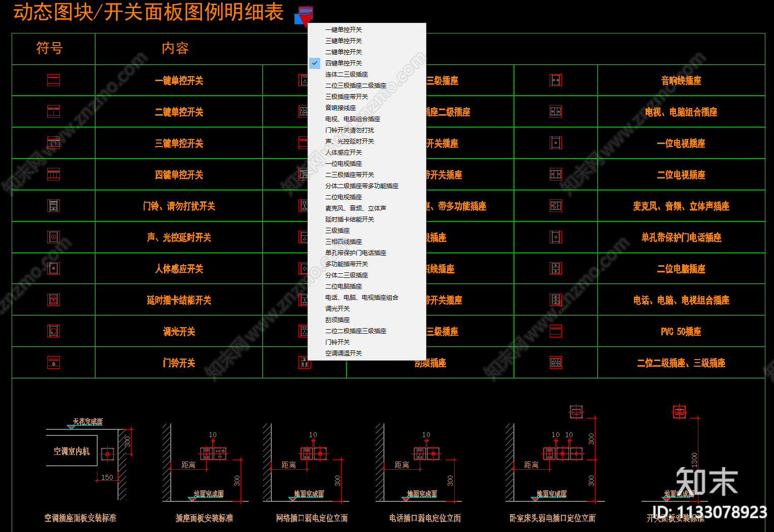Select 二位二极插座三级插座 in the dropdown menu
The height and width of the screenshot is (532, 774).
(x=356, y=331)
